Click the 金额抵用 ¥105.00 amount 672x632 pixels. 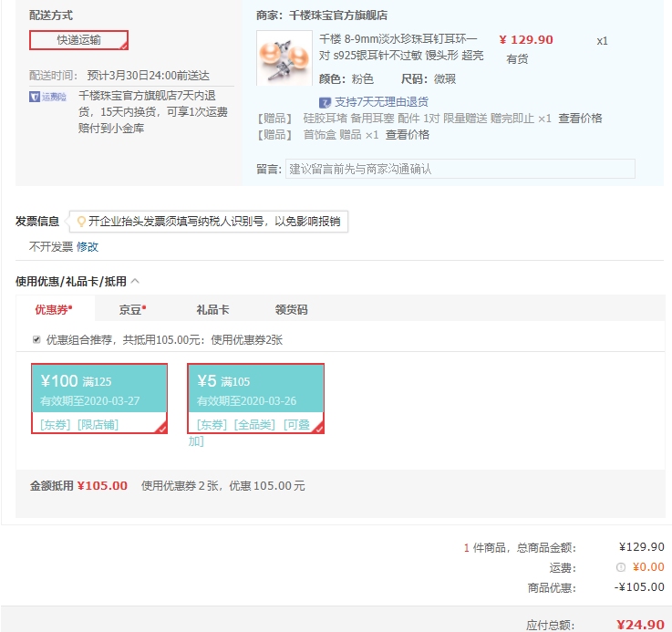click(x=102, y=486)
